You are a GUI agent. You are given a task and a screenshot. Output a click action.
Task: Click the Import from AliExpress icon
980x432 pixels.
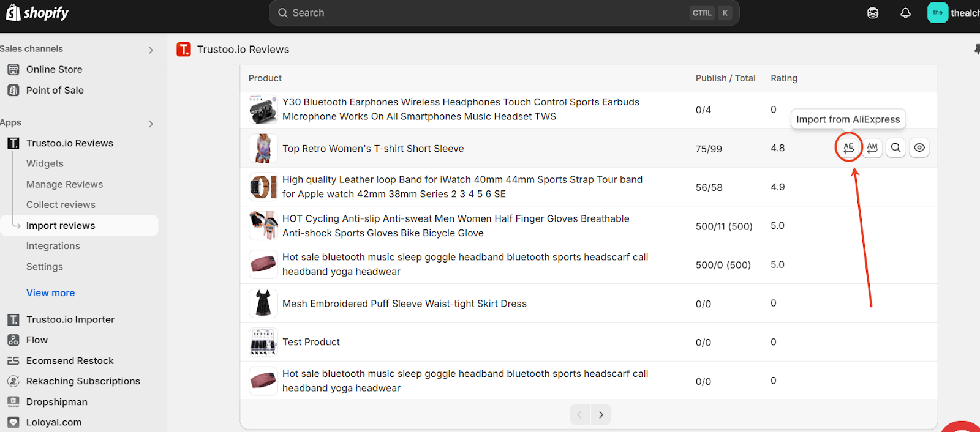[848, 147]
